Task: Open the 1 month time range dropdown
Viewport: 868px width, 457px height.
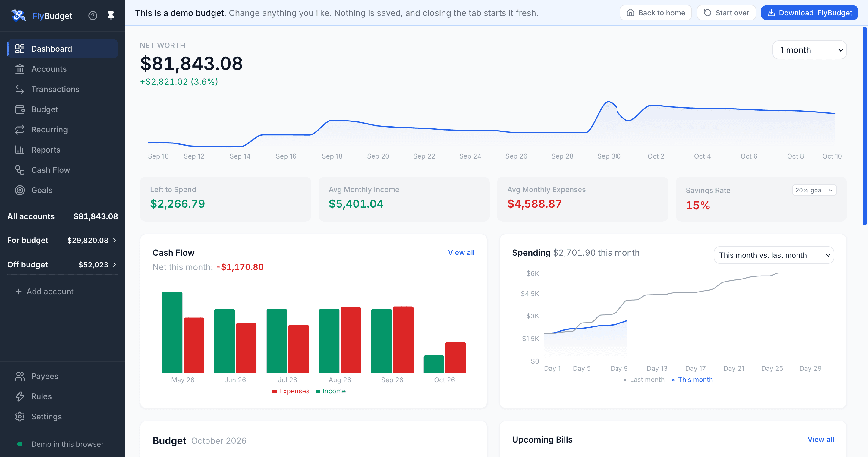Action: (809, 50)
